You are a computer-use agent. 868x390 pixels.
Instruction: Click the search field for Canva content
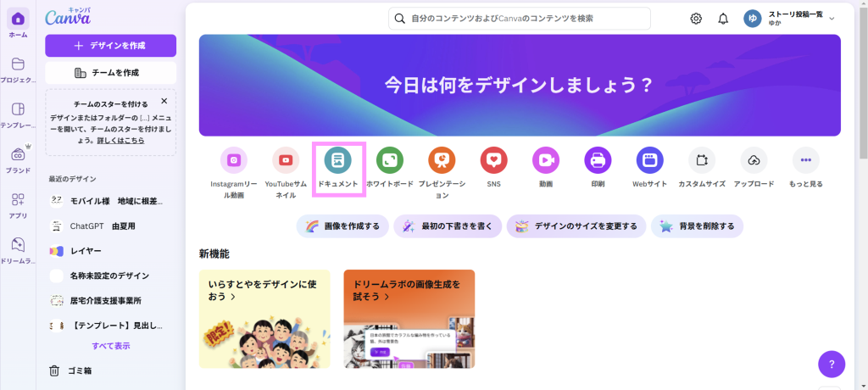tap(519, 19)
